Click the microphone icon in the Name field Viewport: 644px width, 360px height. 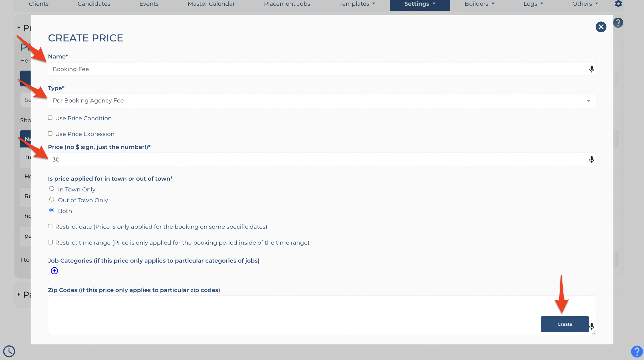[x=591, y=69]
